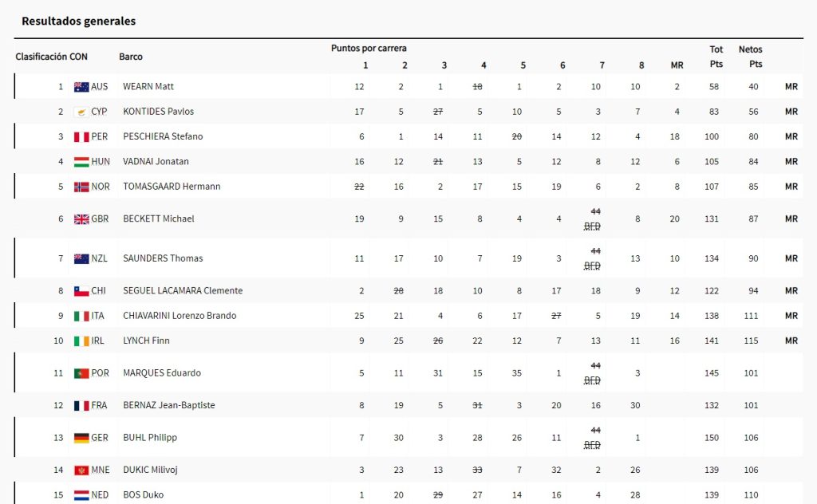Click the Chile flag icon
This screenshot has width=817, height=504.
81,291
